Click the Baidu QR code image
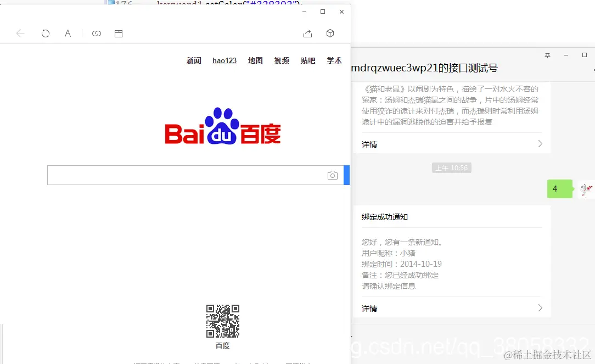The width and height of the screenshot is (595, 364). click(223, 321)
